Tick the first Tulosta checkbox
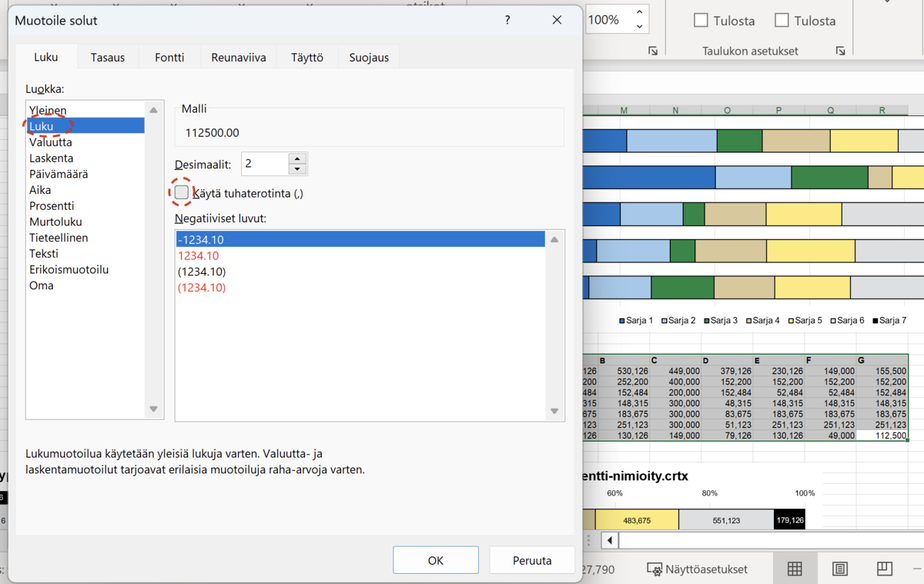This screenshot has width=924, height=584. pos(701,21)
